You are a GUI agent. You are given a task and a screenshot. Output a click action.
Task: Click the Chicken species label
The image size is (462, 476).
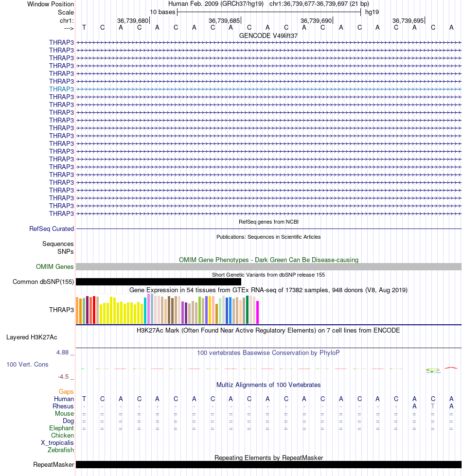coord(63,435)
